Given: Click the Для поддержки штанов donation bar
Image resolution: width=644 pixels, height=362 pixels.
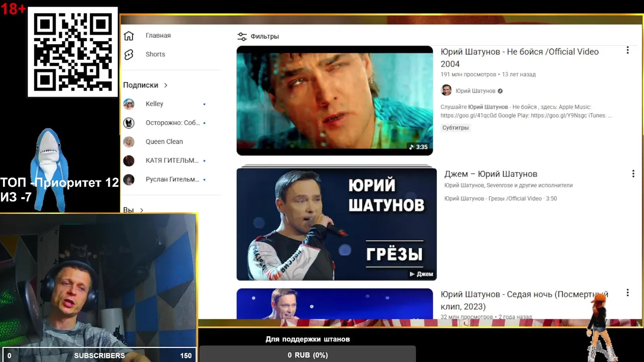Looking at the screenshot, I should tap(307, 354).
